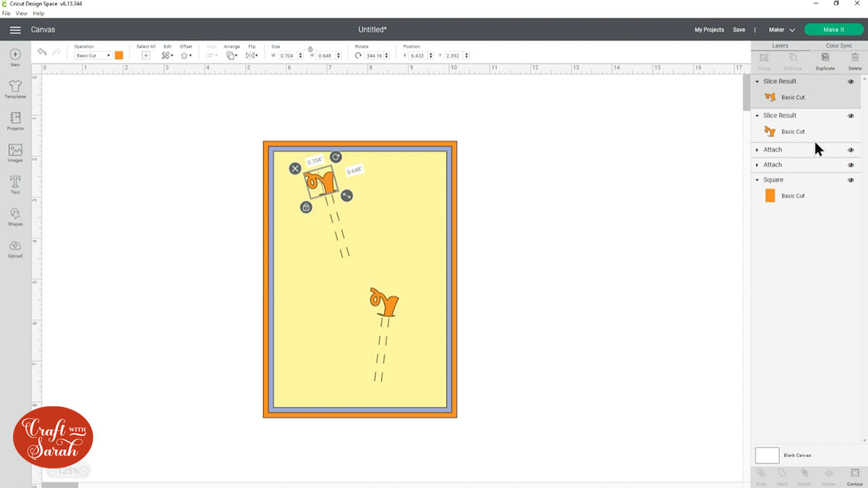The image size is (868, 488).
Task: Toggle the size aspect ratio lock
Action: pos(310,48)
